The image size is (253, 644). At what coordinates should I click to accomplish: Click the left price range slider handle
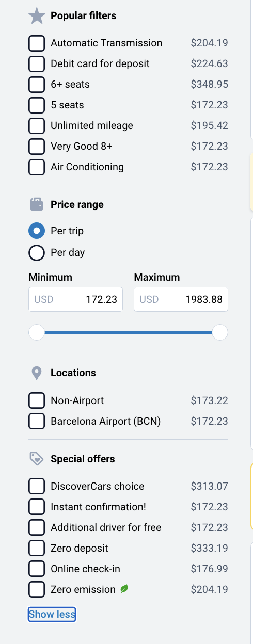point(37,332)
